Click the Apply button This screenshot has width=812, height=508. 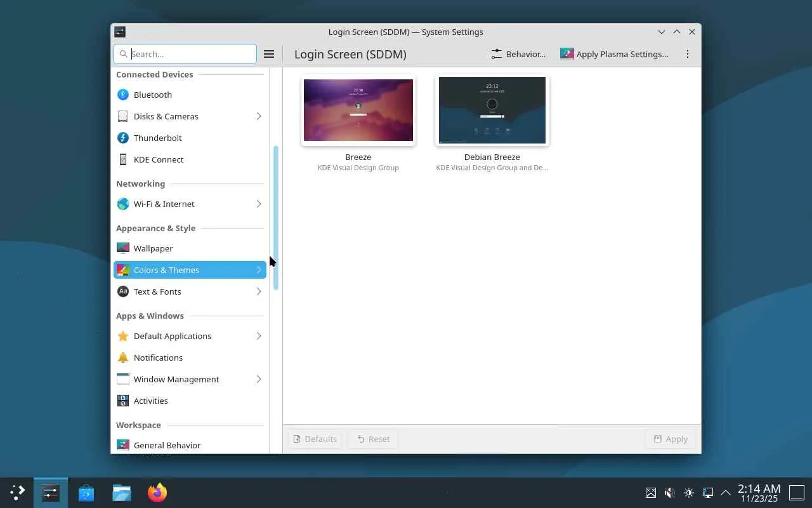coord(671,439)
